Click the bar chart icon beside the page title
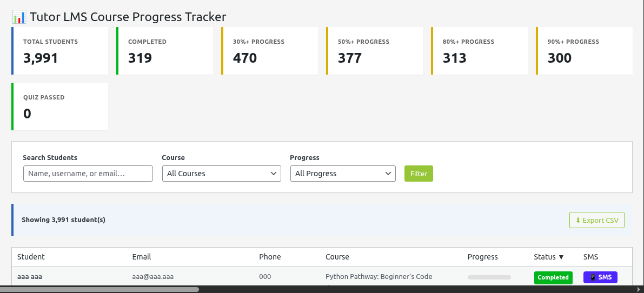 coord(19,17)
